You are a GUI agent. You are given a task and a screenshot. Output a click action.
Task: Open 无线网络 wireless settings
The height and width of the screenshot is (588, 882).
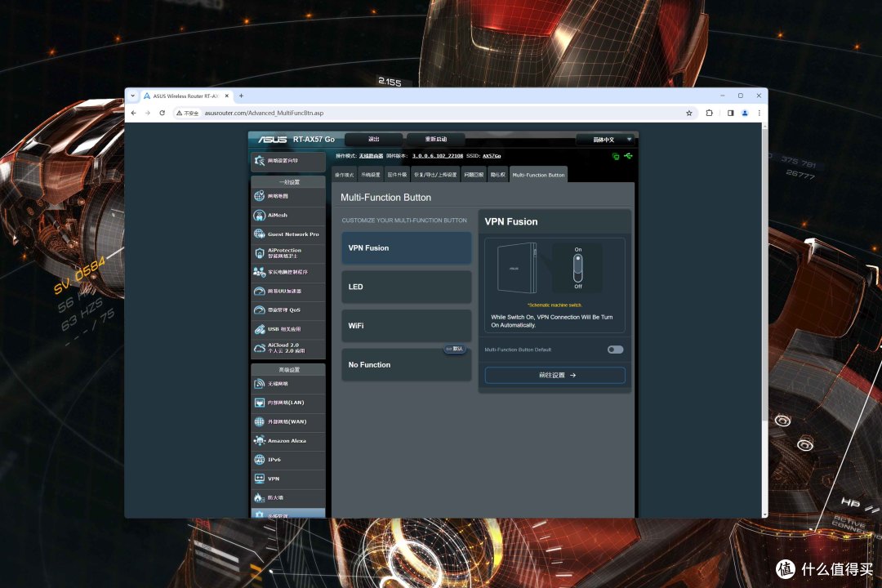288,384
